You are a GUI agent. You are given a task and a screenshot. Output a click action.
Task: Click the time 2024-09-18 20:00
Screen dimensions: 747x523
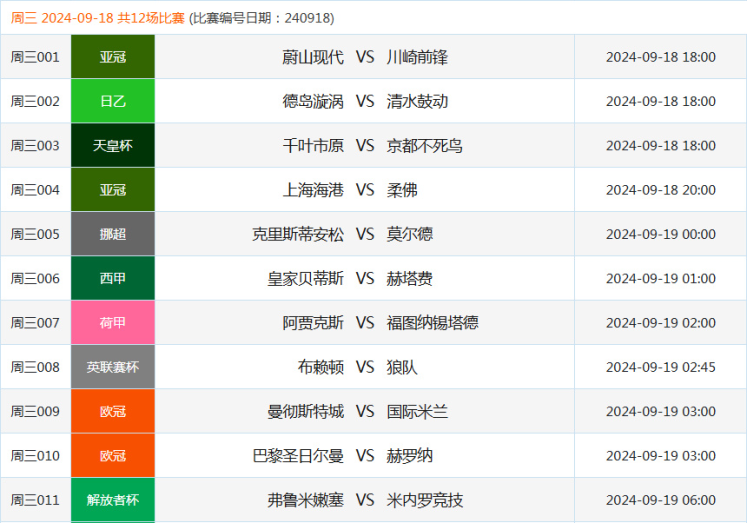661,190
